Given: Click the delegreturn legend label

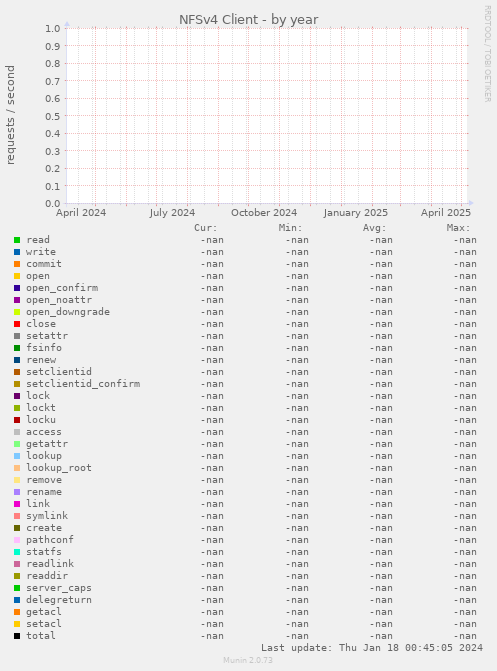Looking at the screenshot, I should click(x=59, y=600).
